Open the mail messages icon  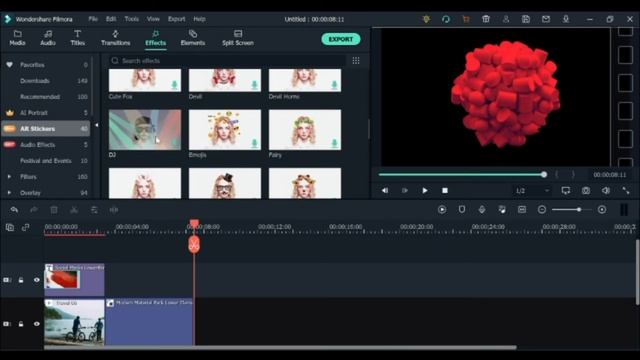tap(546, 19)
